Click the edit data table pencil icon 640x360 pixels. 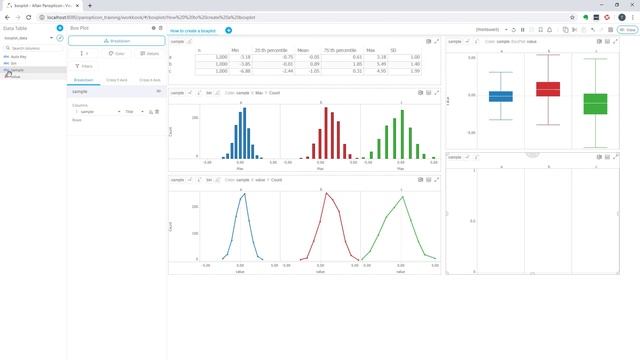60,38
